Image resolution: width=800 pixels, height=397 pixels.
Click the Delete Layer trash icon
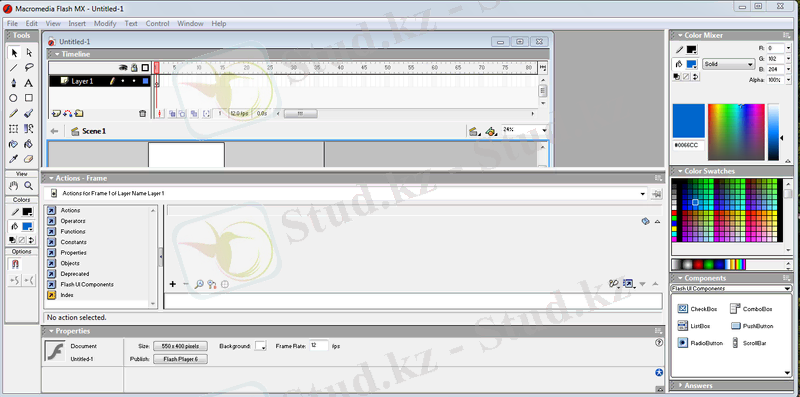pos(142,113)
